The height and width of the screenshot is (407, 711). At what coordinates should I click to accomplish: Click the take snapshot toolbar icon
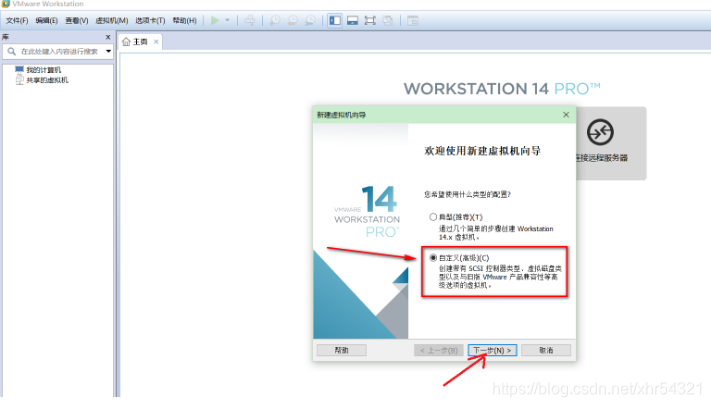point(275,20)
